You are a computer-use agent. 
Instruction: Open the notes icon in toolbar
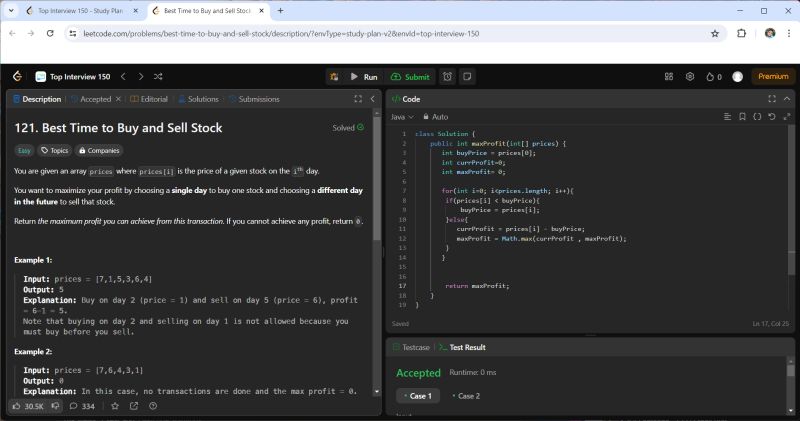pyautogui.click(x=467, y=77)
